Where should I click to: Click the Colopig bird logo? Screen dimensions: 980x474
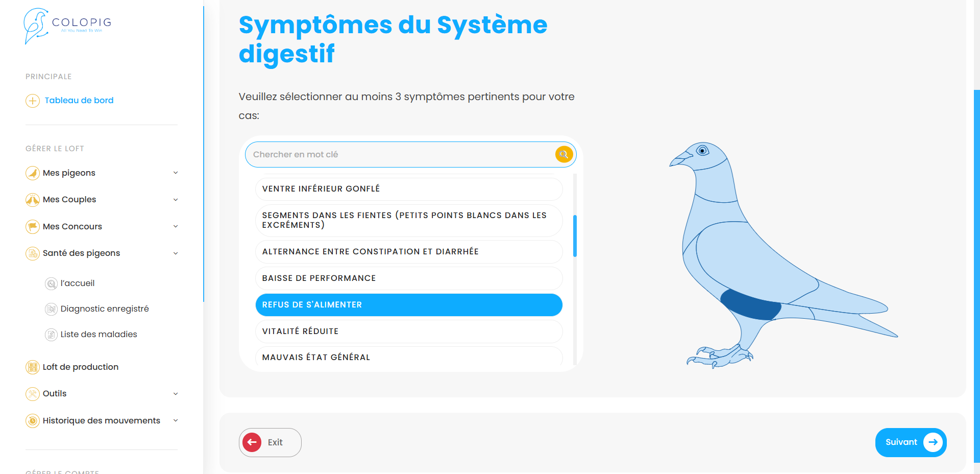pos(36,26)
